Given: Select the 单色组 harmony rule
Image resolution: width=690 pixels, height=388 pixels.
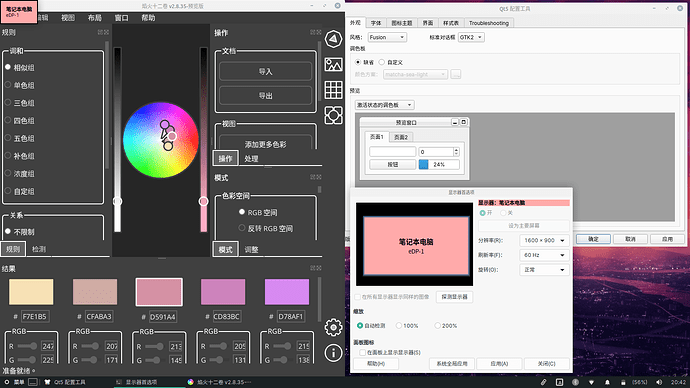Looking at the screenshot, I should pyautogui.click(x=19, y=85).
